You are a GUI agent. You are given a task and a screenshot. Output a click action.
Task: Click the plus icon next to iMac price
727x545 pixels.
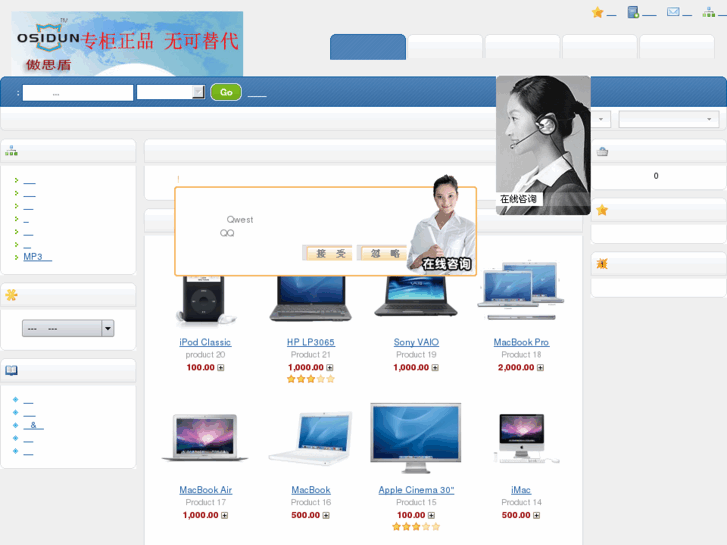click(x=536, y=515)
